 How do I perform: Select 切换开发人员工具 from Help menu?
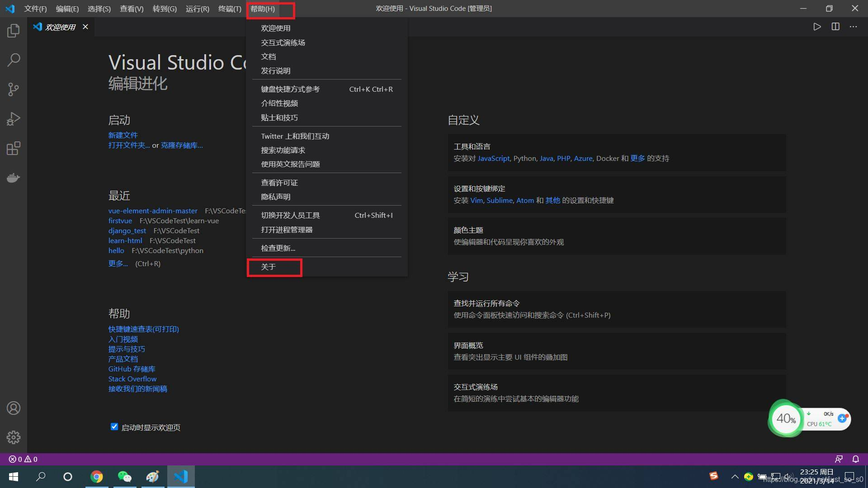coord(290,215)
